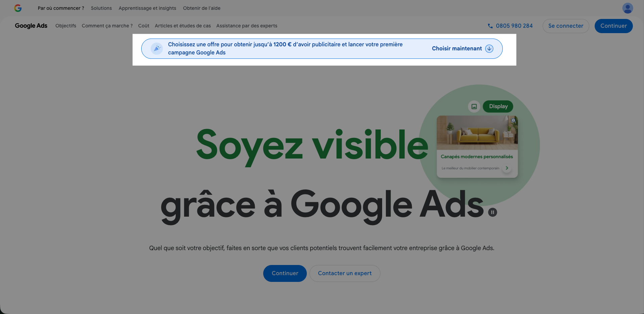This screenshot has width=644, height=314.
Task: Click the phone icon beside 0805 980 284
Action: point(490,26)
